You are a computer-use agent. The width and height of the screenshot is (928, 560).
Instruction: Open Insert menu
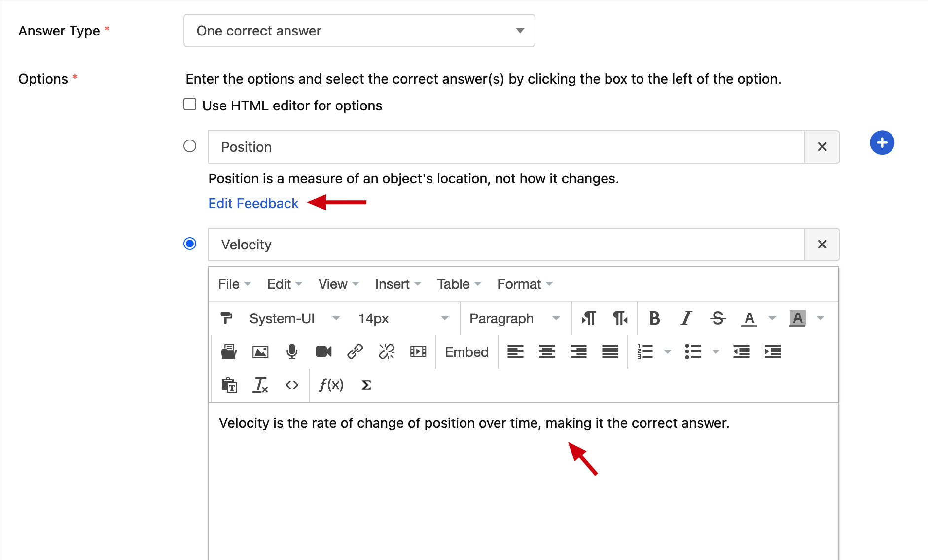point(398,284)
